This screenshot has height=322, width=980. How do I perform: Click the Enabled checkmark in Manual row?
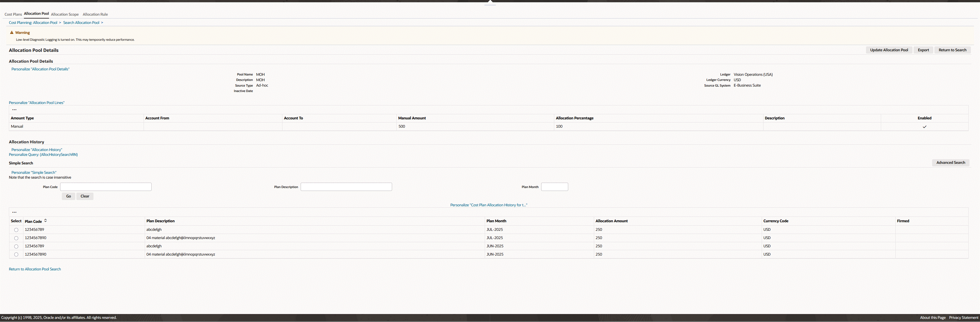(x=924, y=127)
